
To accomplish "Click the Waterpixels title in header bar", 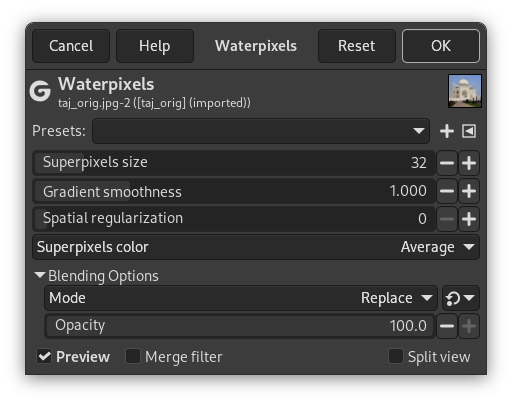I will point(256,46).
